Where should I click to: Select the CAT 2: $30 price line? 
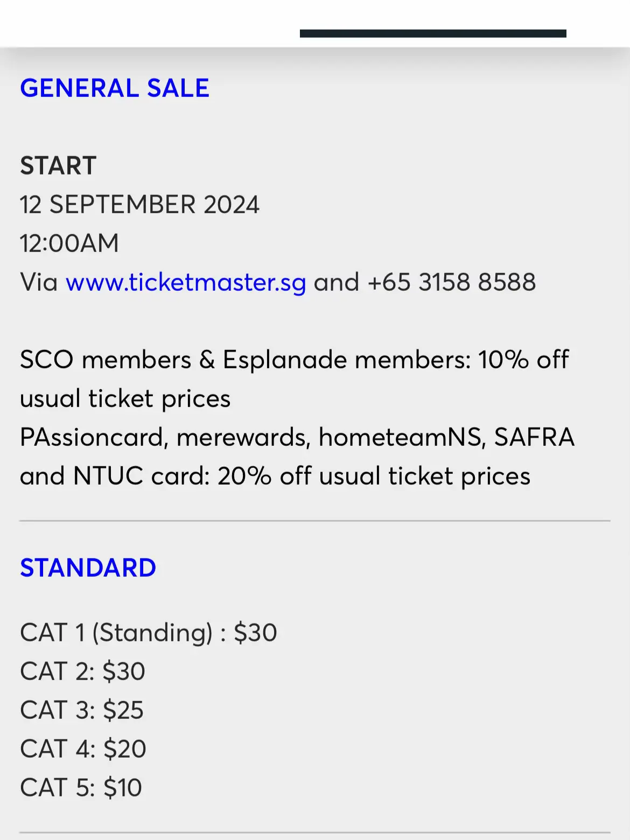point(82,671)
